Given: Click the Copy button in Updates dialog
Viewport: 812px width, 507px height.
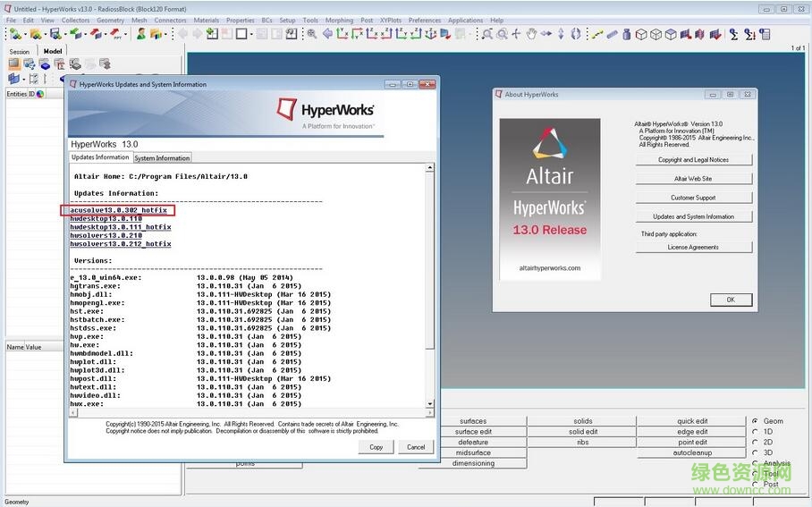Looking at the screenshot, I should [376, 446].
